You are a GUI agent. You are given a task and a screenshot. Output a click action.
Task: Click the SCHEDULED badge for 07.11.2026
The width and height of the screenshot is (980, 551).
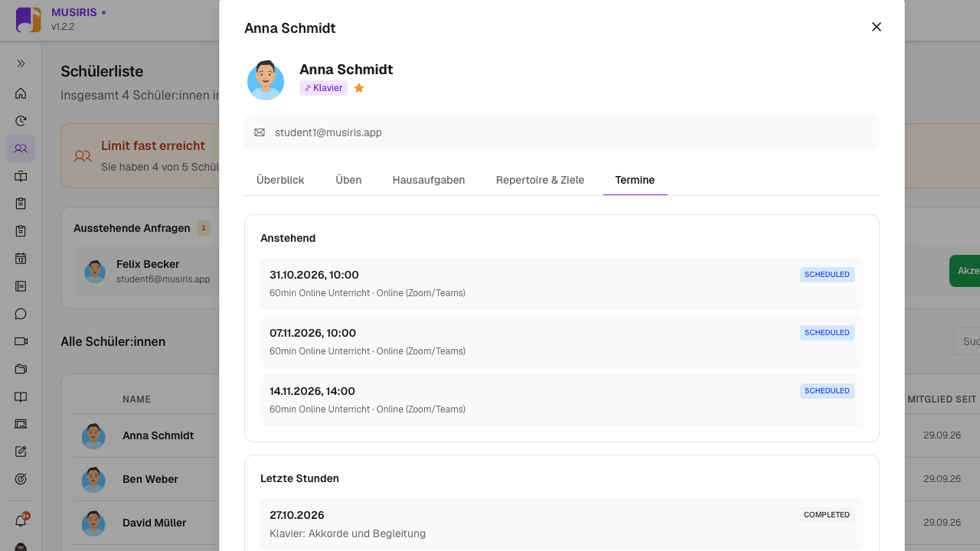827,333
